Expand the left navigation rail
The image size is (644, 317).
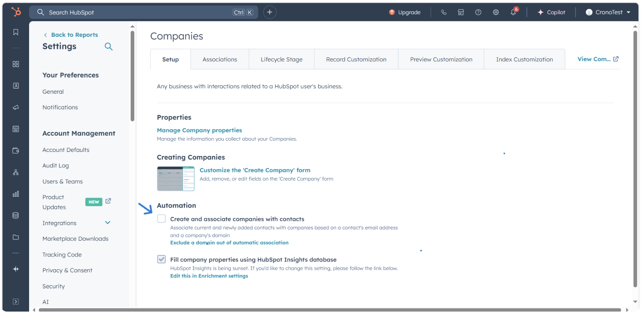pos(16,301)
